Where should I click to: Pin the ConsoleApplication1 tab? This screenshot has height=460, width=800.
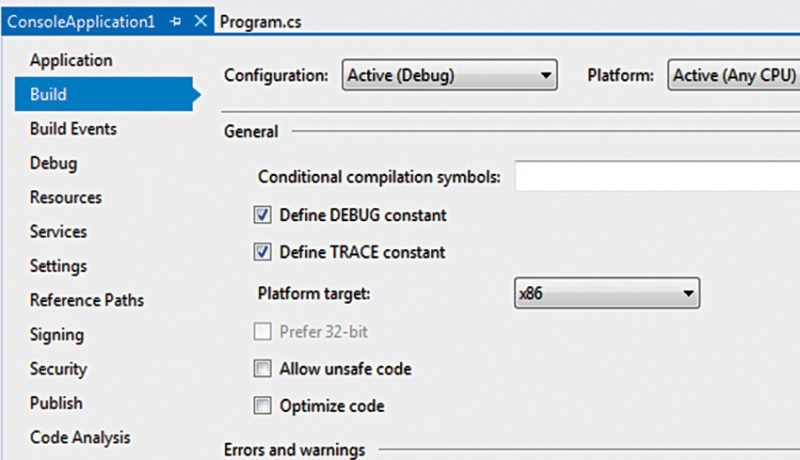(x=176, y=21)
